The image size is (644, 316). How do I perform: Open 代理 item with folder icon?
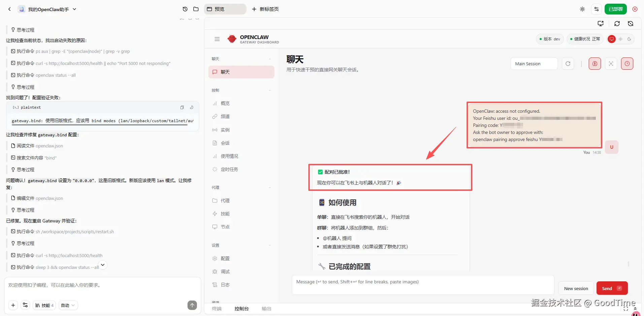[x=241, y=201]
